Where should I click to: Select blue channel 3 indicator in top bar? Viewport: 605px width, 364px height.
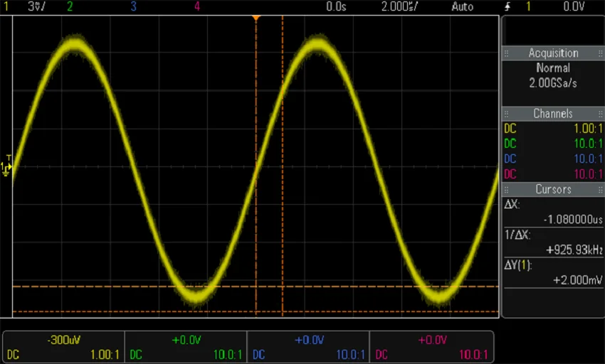[133, 6]
